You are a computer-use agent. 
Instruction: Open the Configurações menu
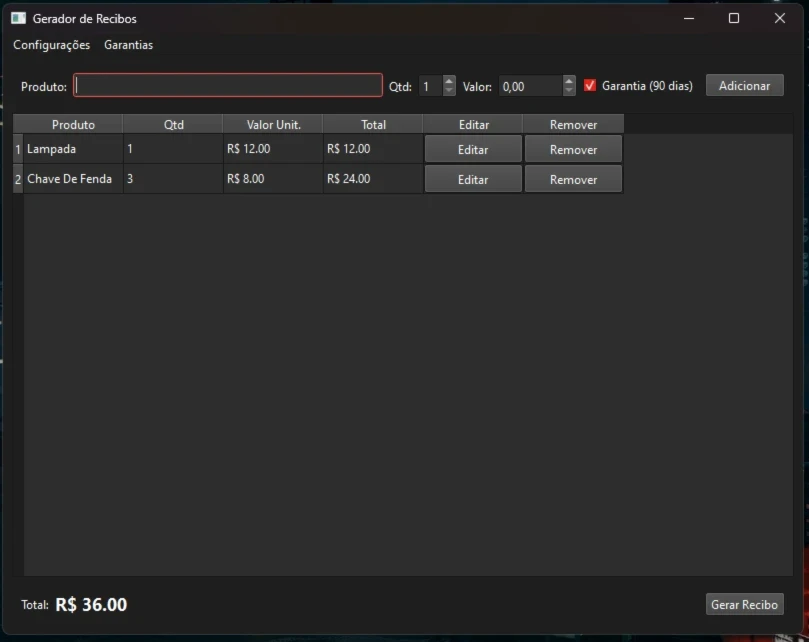(52, 45)
